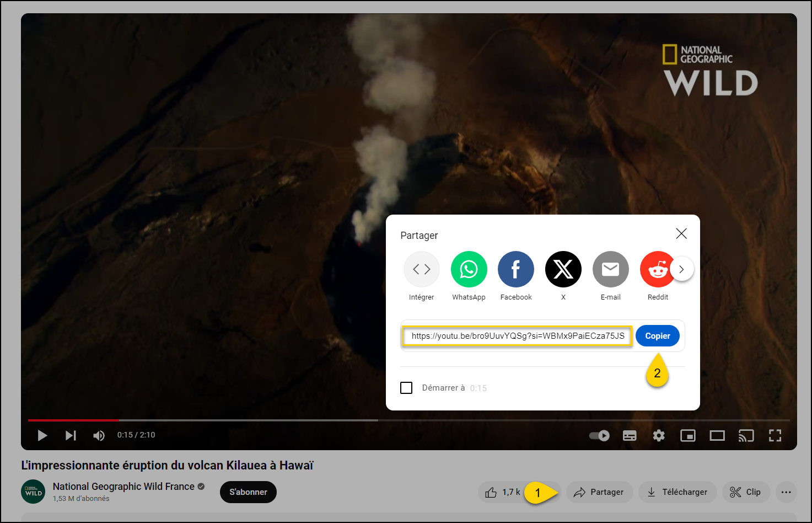Click the Télécharger button

[677, 492]
